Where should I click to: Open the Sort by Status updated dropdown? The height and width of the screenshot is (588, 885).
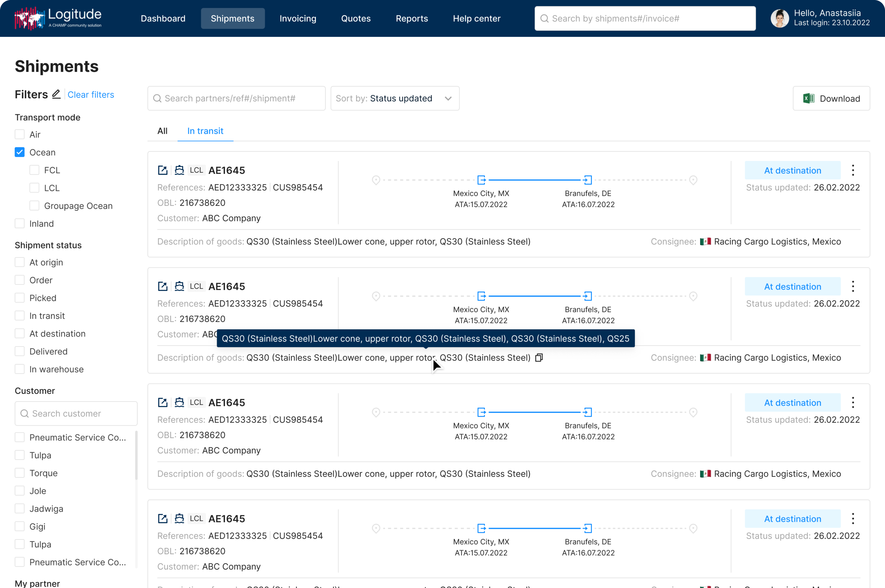395,98
